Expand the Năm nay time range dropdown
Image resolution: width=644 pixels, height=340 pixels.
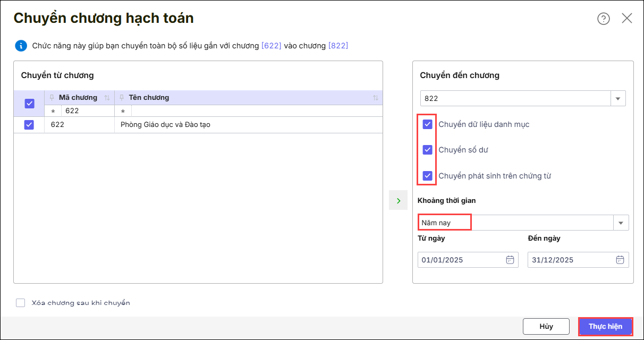(621, 223)
